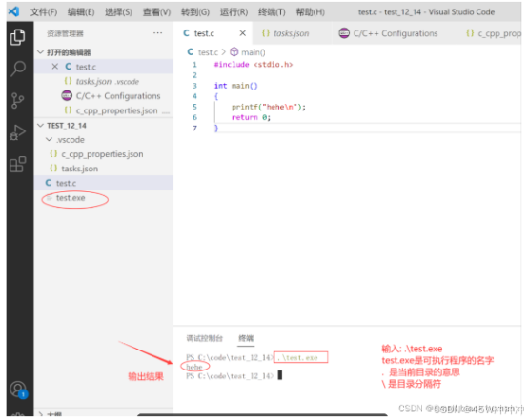Switch to the 调试控制台 panel tab

coord(205,338)
